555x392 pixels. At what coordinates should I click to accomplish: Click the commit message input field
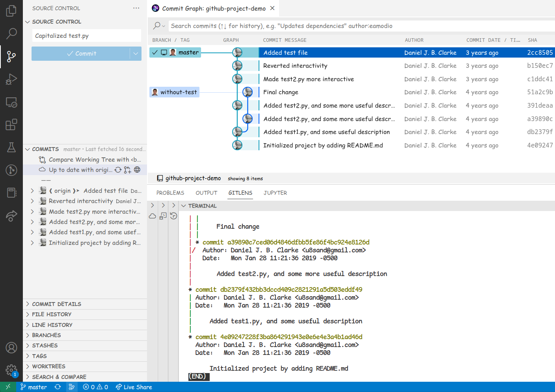click(86, 36)
